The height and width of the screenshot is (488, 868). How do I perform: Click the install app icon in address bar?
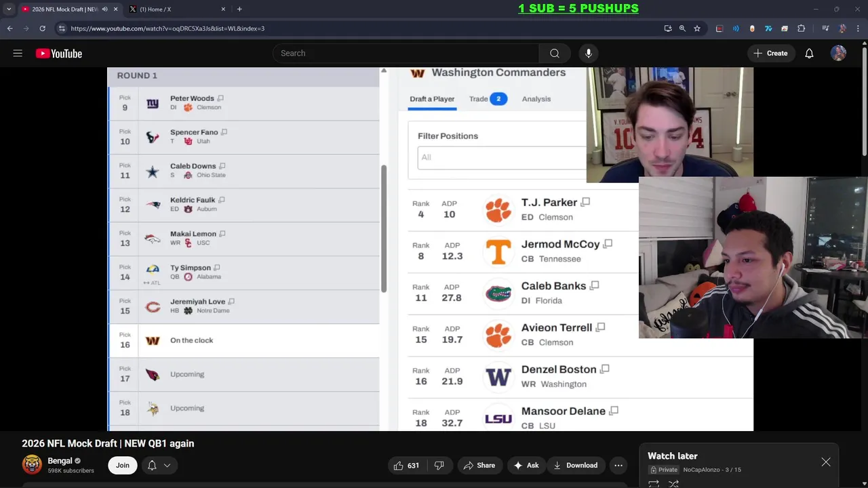pyautogui.click(x=668, y=28)
